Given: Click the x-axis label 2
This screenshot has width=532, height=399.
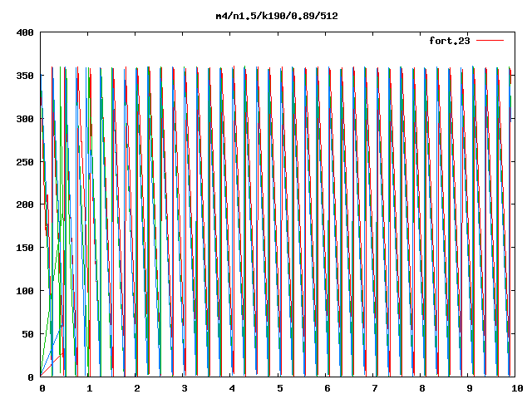Looking at the screenshot, I should pyautogui.click(x=136, y=388).
